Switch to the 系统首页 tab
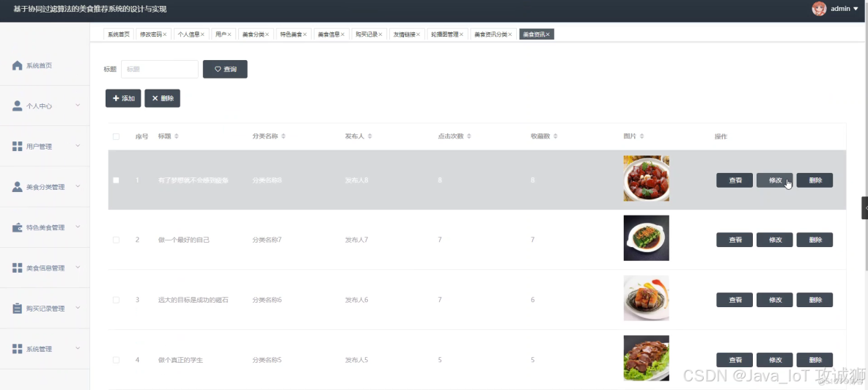The image size is (868, 390). tap(119, 34)
